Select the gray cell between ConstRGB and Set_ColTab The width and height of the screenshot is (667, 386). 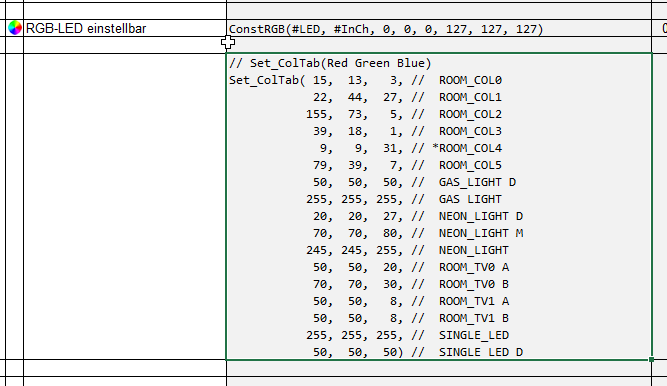(x=439, y=45)
